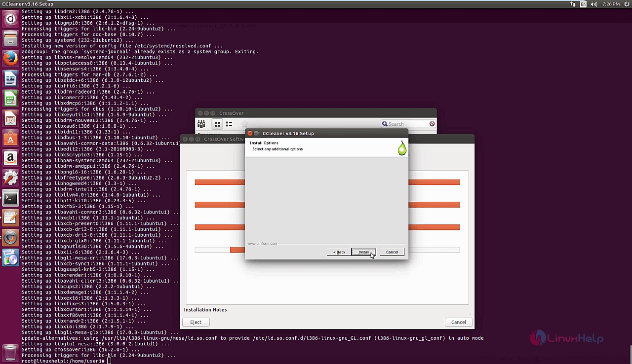Viewport: 632px width, 364px height.
Task: Open the Terminal from the launcher
Action: 10,198
